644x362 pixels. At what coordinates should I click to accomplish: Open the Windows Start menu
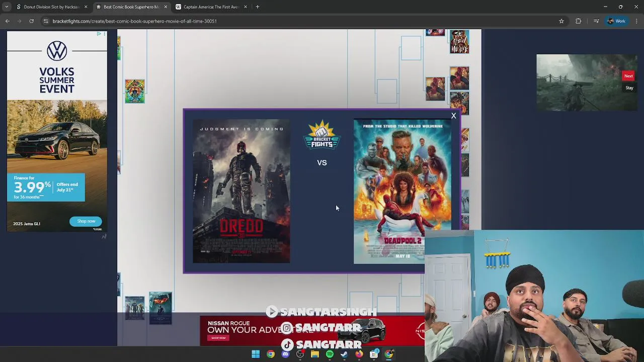point(256,354)
